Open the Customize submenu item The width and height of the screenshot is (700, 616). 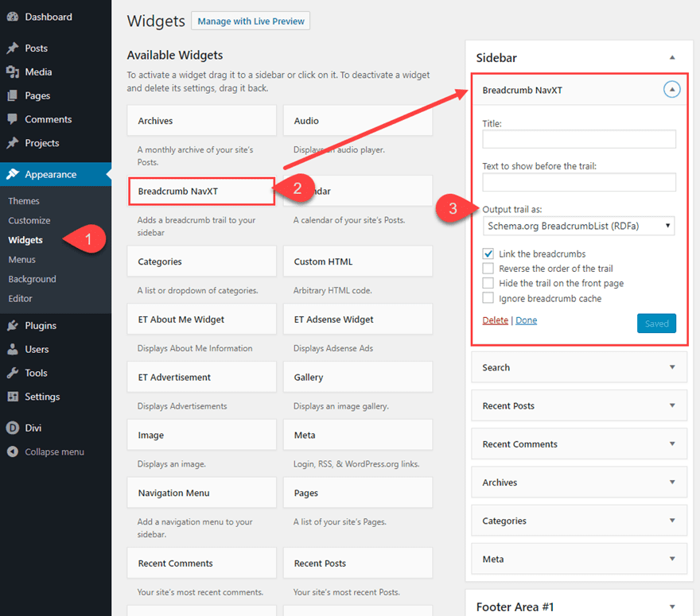29,220
